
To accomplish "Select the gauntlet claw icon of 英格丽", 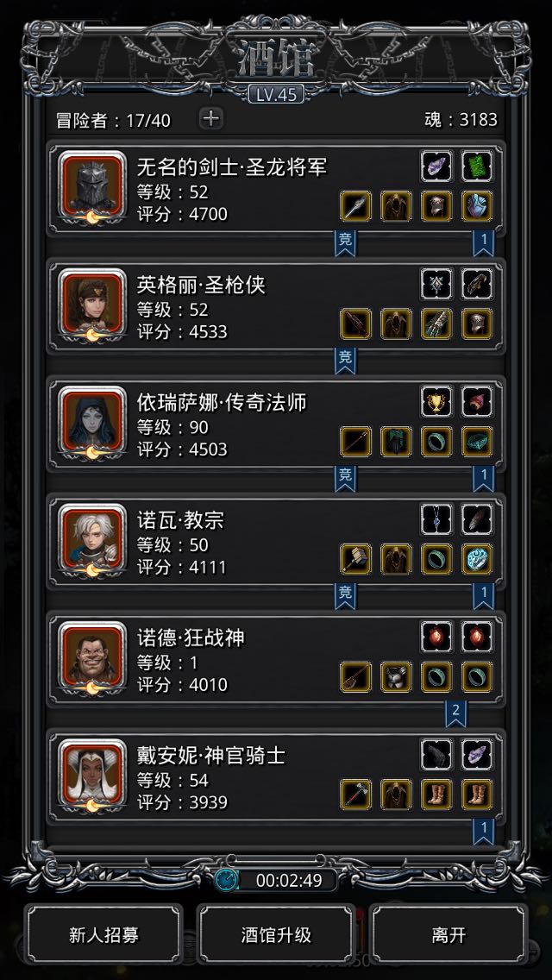I will 436,324.
